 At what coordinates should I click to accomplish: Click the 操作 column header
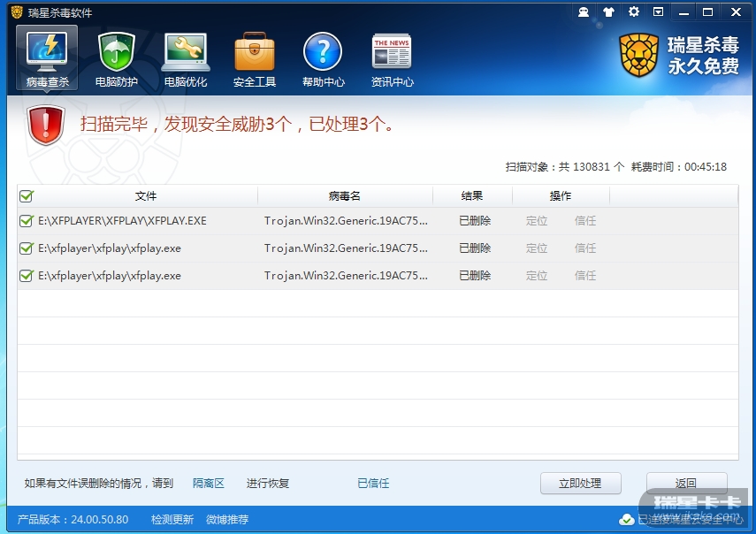click(x=561, y=196)
